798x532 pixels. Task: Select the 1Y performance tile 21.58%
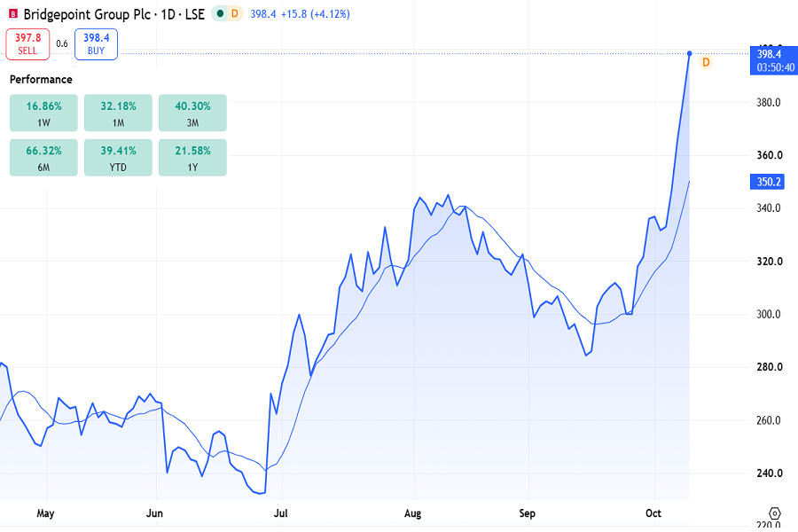[x=192, y=158]
